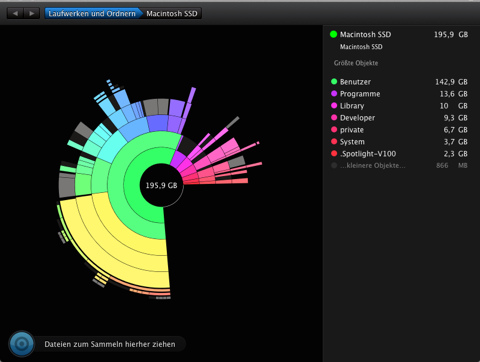Click the red dot beside System

(334, 141)
